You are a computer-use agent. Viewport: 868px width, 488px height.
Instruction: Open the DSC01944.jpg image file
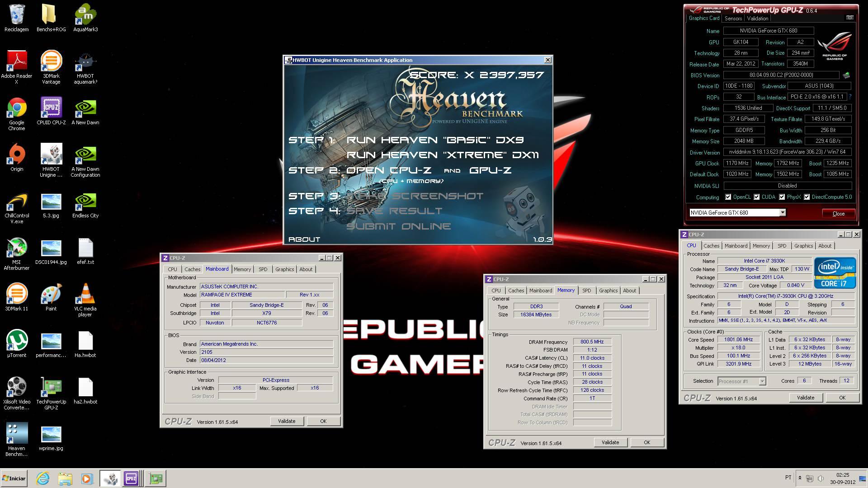point(51,251)
